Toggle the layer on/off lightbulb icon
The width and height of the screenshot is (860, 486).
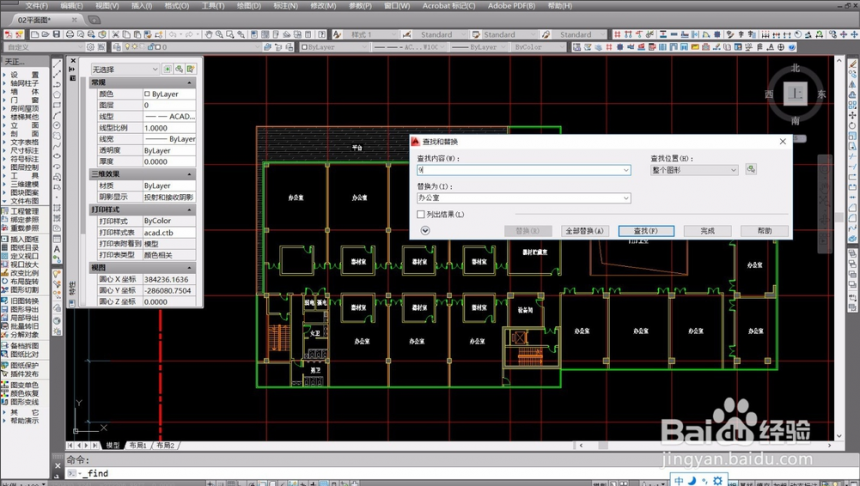click(x=127, y=47)
